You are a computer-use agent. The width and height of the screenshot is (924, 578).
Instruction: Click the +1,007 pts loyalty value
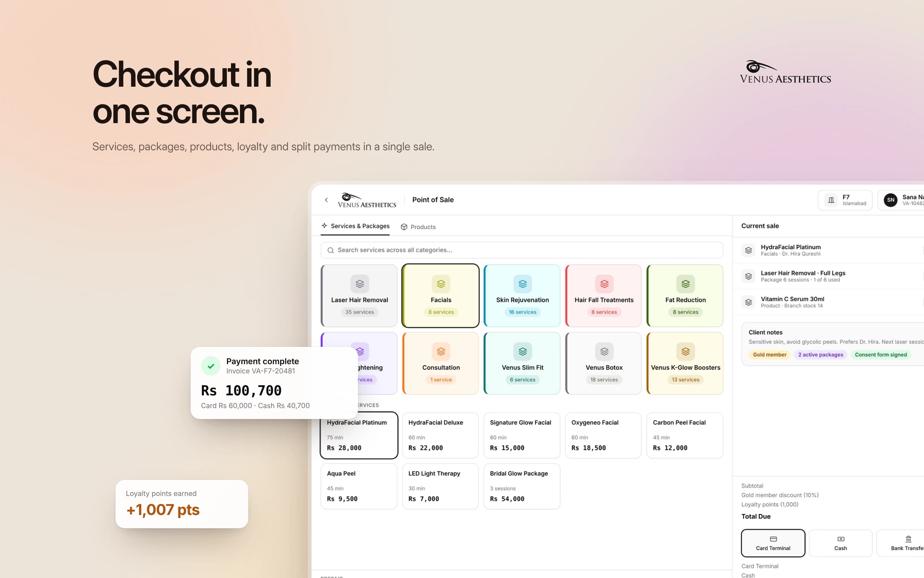(x=163, y=510)
